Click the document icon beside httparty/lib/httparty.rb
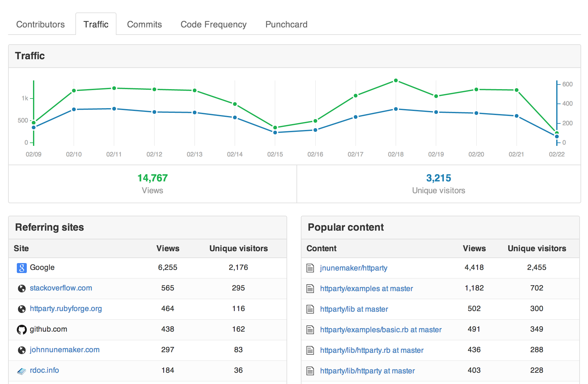Image resolution: width=588 pixels, height=384 pixels. 311,350
